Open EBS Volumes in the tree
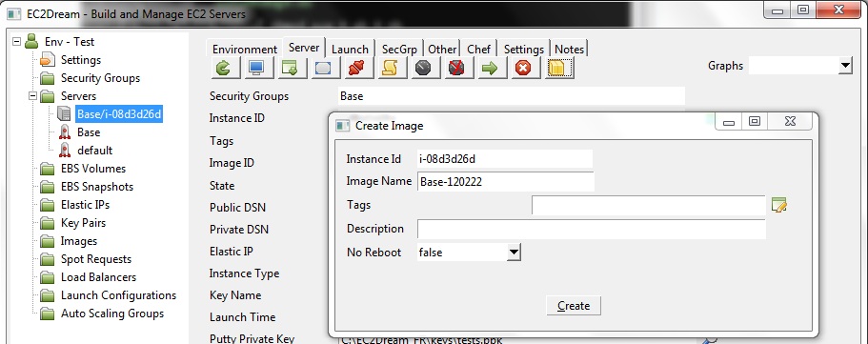 [x=93, y=169]
